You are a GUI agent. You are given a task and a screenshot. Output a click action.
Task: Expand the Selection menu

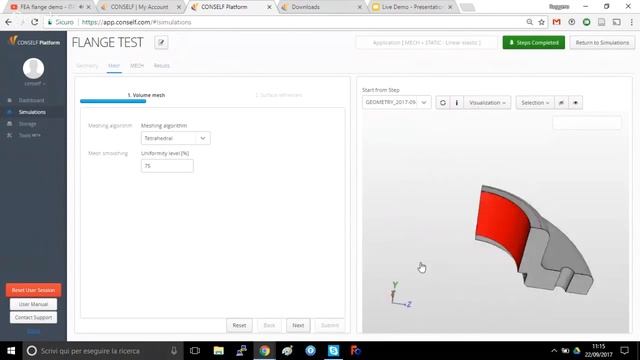pos(535,102)
